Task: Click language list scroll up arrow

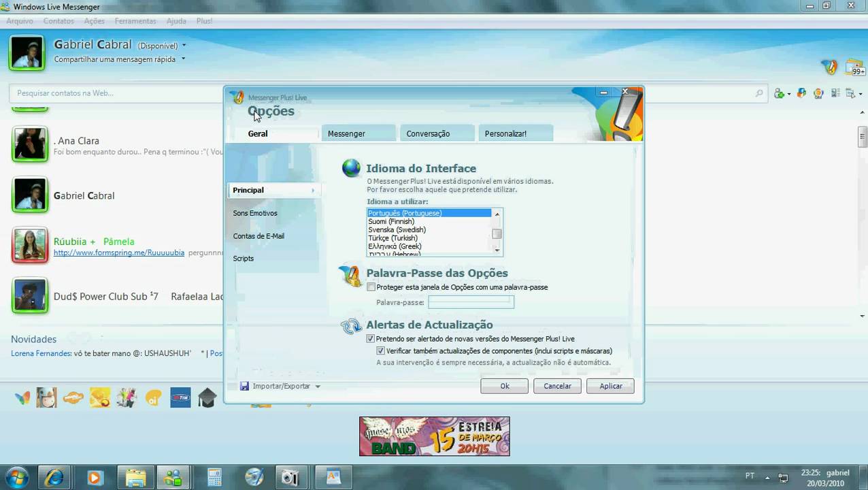Action: 497,214
